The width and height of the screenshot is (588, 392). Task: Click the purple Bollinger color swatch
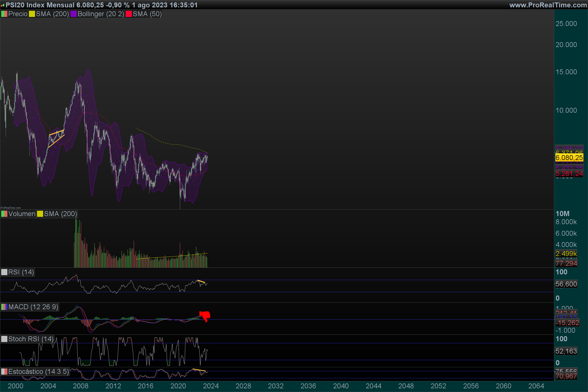(73, 14)
